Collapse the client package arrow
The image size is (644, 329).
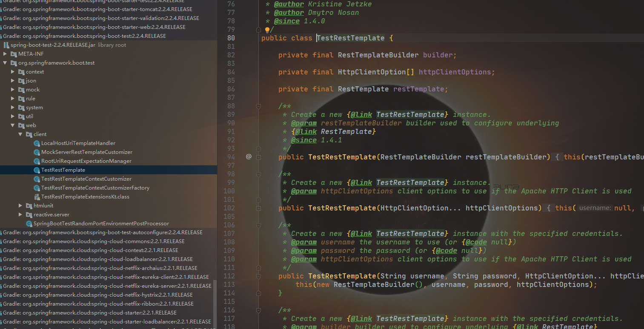(x=20, y=134)
